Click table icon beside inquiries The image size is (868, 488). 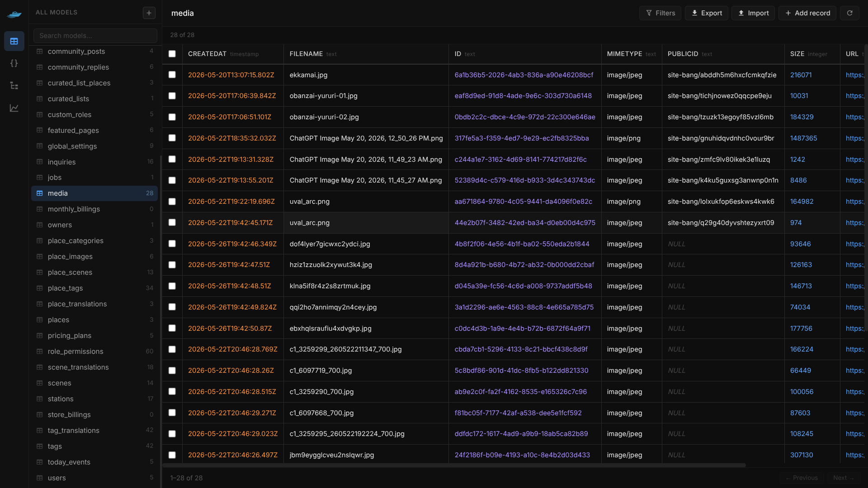tap(40, 162)
